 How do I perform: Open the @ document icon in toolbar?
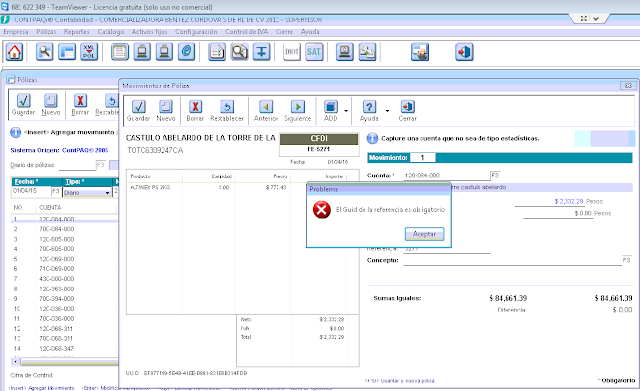click(186, 52)
